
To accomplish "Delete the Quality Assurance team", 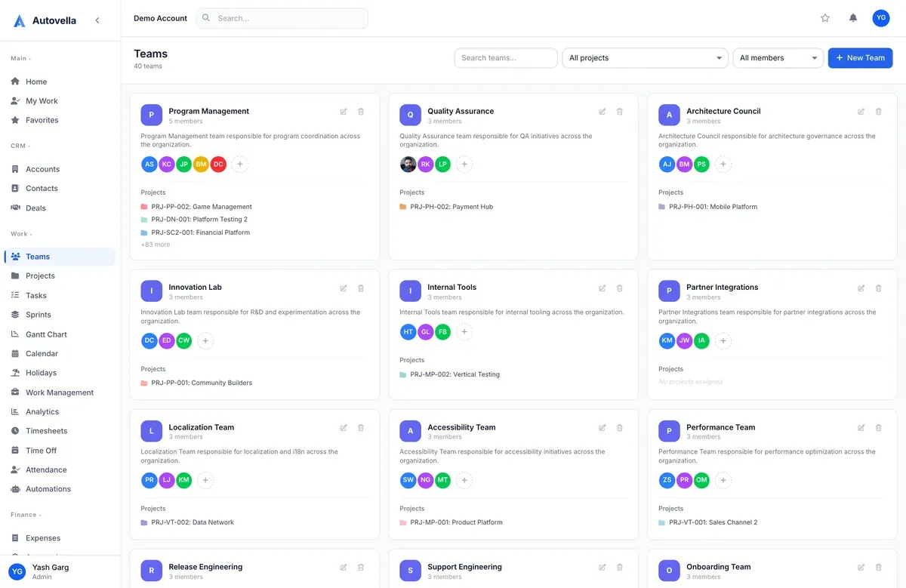I will click(620, 112).
